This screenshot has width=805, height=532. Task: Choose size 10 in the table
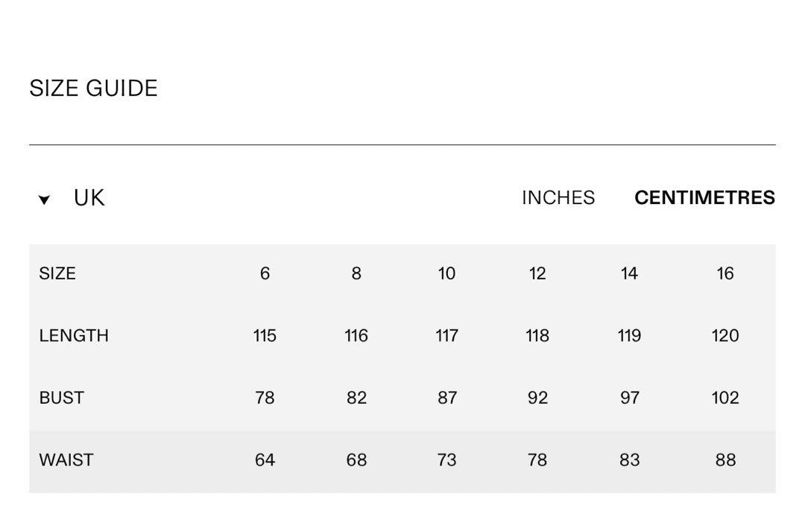pyautogui.click(x=446, y=273)
